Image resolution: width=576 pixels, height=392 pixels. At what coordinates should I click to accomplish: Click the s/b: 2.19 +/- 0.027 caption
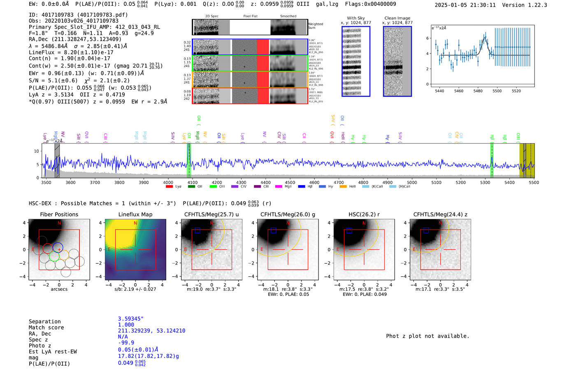pyautogui.click(x=135, y=289)
